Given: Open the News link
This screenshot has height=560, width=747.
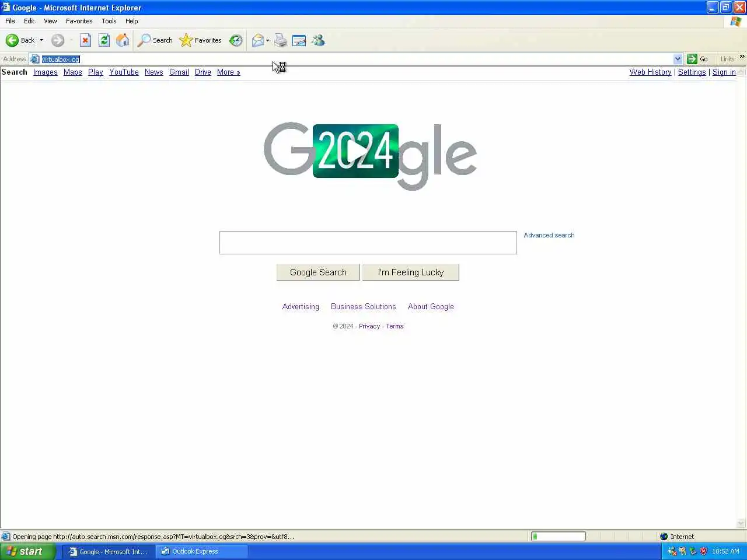Looking at the screenshot, I should click(x=154, y=72).
